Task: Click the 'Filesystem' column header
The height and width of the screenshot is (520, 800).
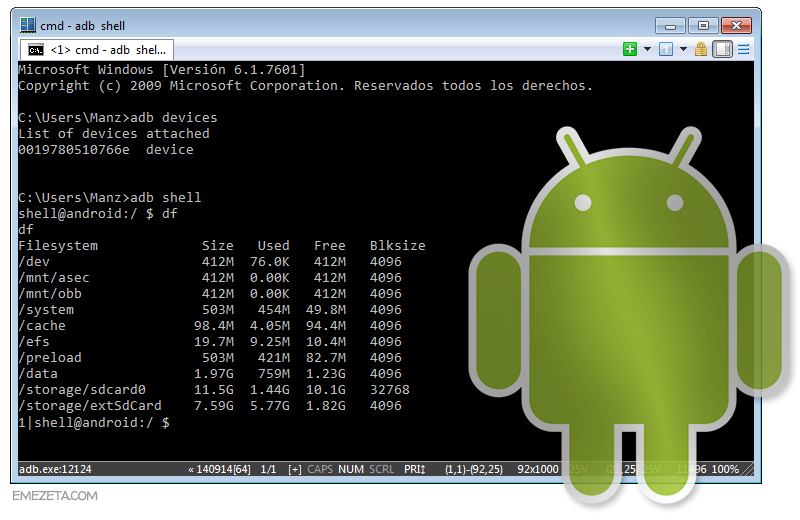Action: pos(58,246)
